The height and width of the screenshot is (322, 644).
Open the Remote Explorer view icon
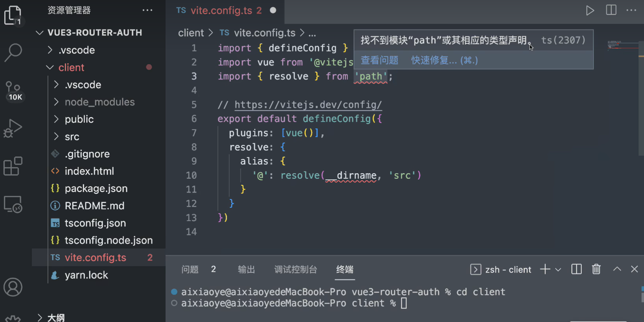point(13,204)
